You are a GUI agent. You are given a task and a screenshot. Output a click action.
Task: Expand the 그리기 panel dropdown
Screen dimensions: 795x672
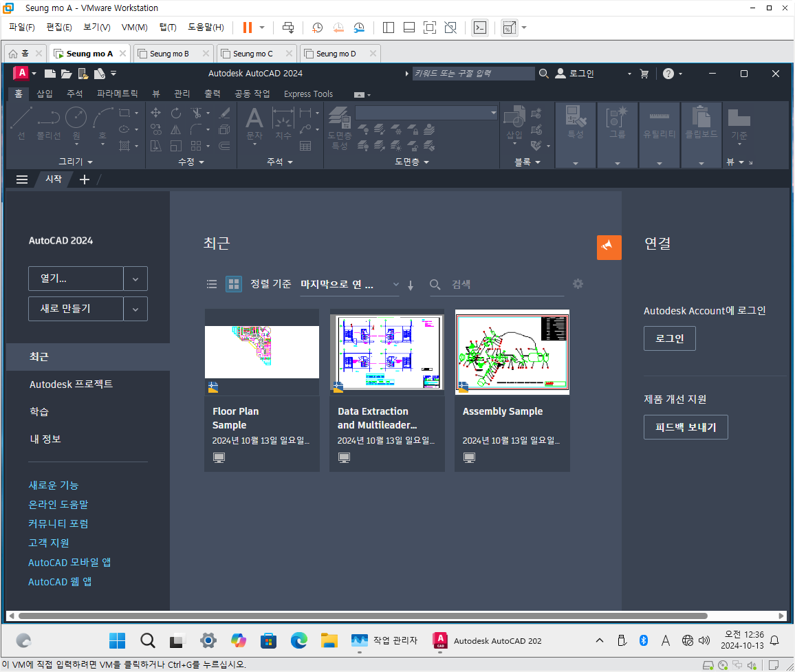pyautogui.click(x=76, y=162)
